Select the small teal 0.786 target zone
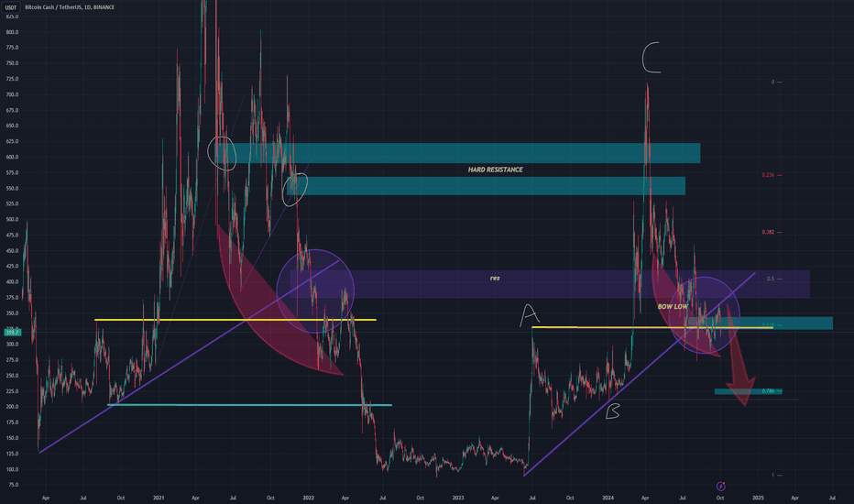This screenshot has height=504, width=854. tap(749, 391)
